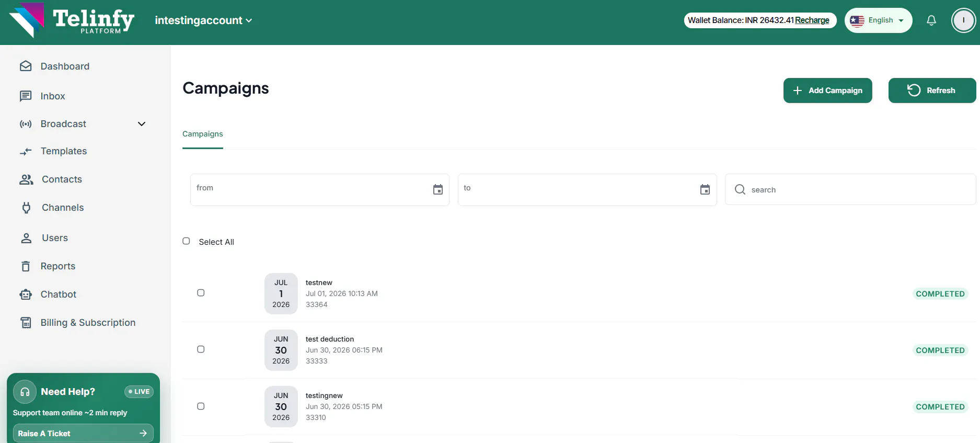Screen dimensions: 980x443
Task: Click the Refresh button
Action: 932,90
